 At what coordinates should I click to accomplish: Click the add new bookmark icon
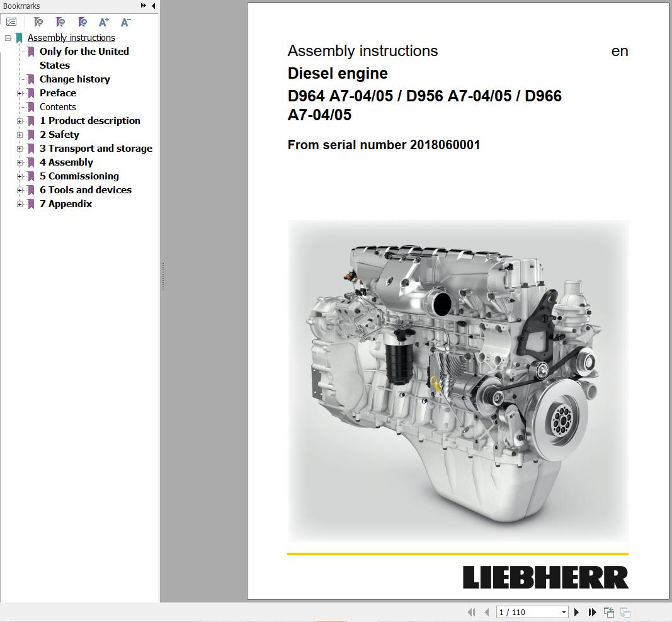coord(60,22)
